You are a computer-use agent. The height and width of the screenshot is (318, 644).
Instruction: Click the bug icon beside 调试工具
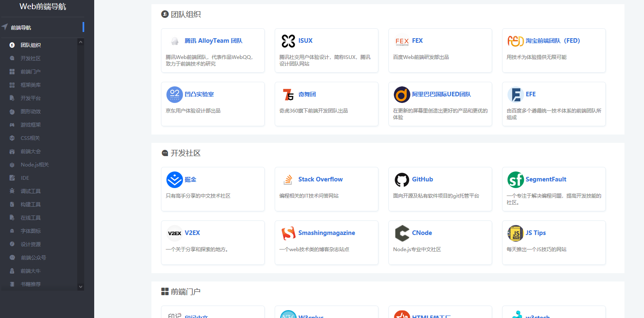click(12, 191)
